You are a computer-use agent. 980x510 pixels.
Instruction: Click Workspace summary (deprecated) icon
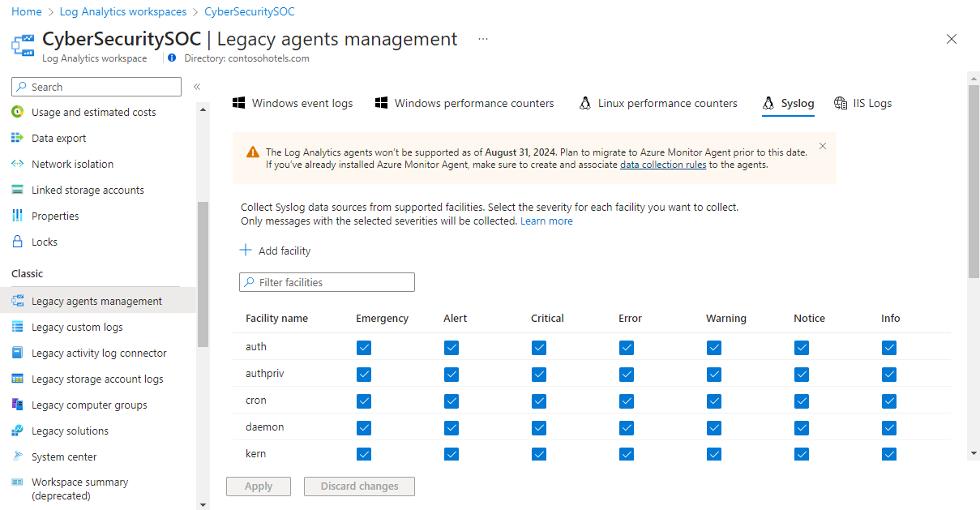(18, 482)
